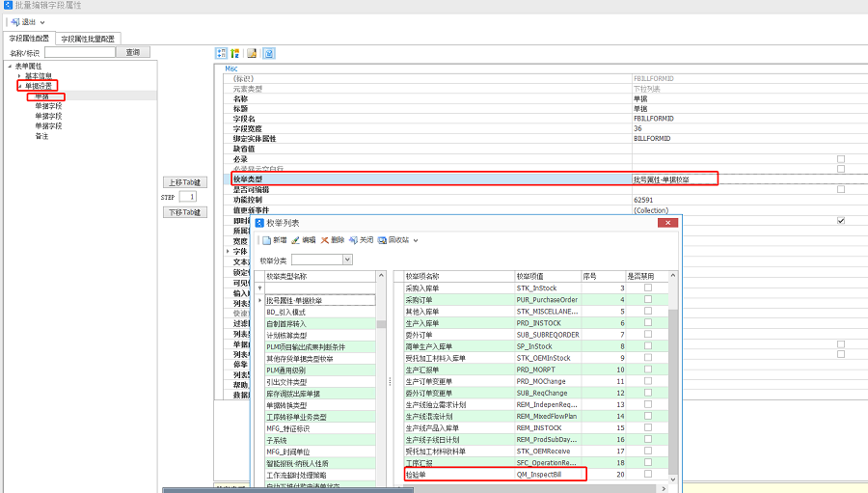Click 删除 in the enum list toolbar
The image size is (868, 493).
tap(332, 239)
